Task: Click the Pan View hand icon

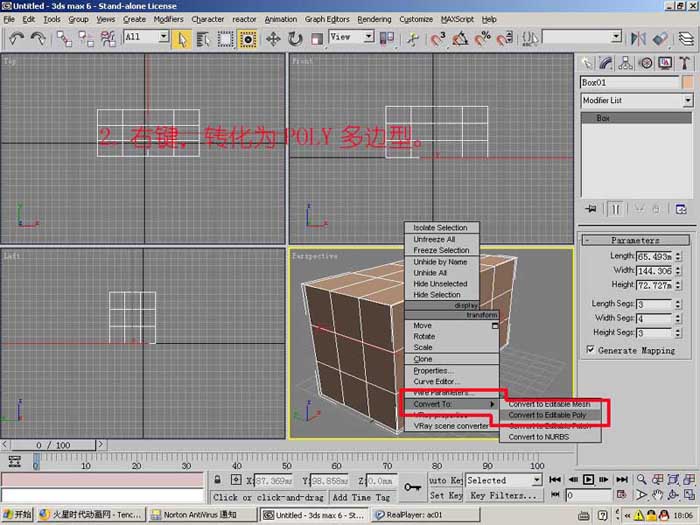Action: tap(657, 495)
